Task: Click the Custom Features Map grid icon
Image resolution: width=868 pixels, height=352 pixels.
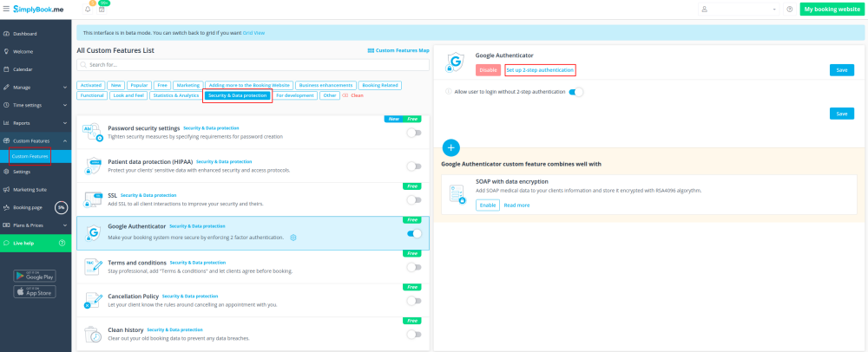Action: coord(371,50)
